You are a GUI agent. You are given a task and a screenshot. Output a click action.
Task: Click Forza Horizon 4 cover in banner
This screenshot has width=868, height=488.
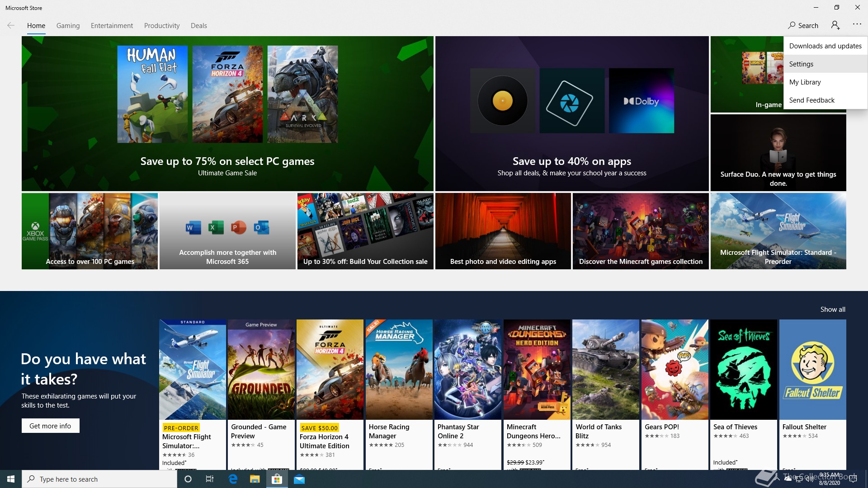pyautogui.click(x=227, y=94)
